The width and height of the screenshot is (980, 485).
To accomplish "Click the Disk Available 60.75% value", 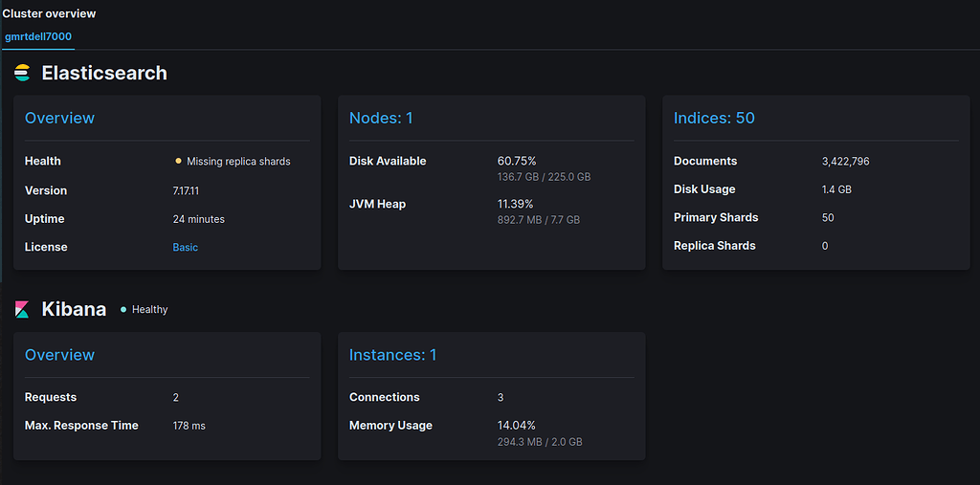I will pos(517,161).
